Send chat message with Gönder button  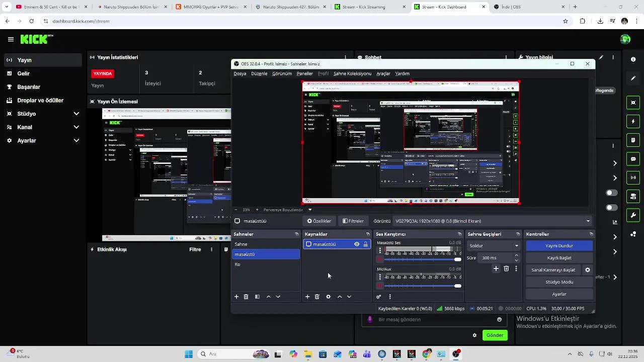click(495, 335)
